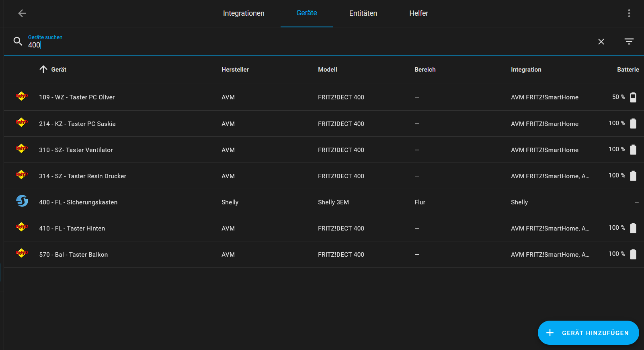Switch to the Entitäten tab
The height and width of the screenshot is (350, 644).
363,13
